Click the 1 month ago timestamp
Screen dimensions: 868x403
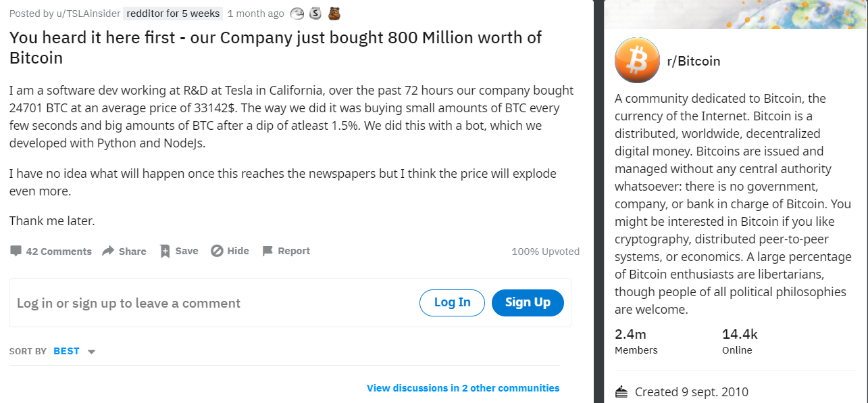[x=256, y=14]
